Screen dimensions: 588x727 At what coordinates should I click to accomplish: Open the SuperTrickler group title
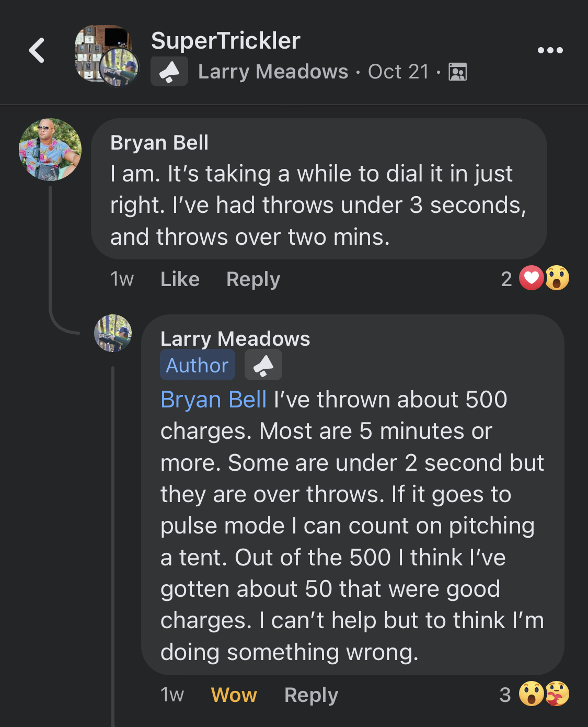[225, 41]
